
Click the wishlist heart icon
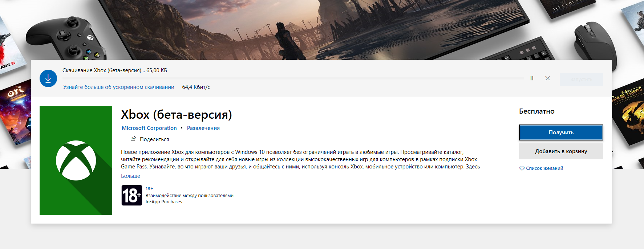[522, 168]
